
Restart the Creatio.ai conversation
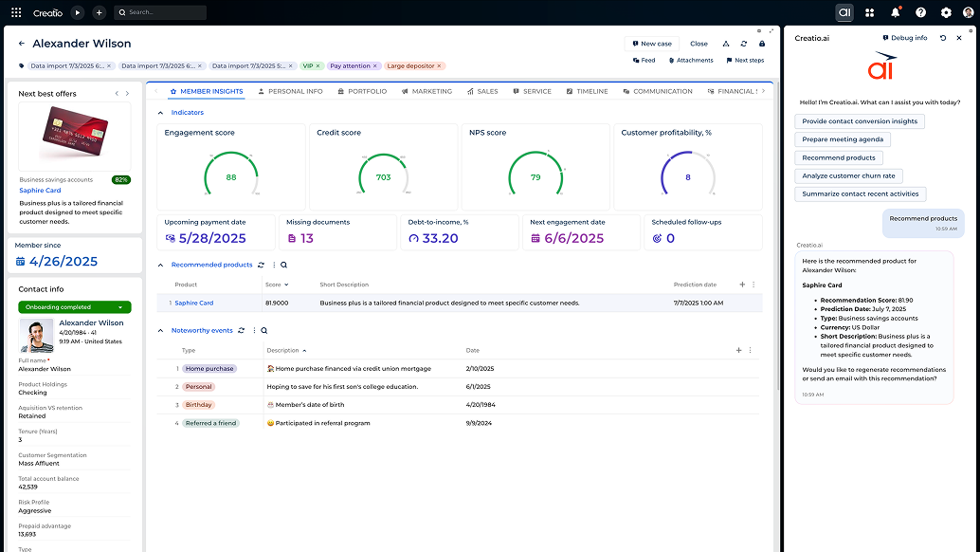[941, 37]
